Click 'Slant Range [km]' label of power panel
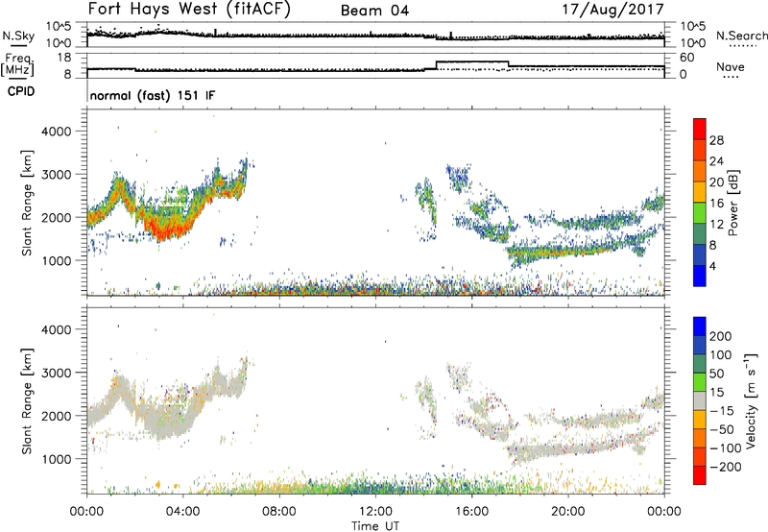Screen dimensions: 768x532 (x=27, y=203)
